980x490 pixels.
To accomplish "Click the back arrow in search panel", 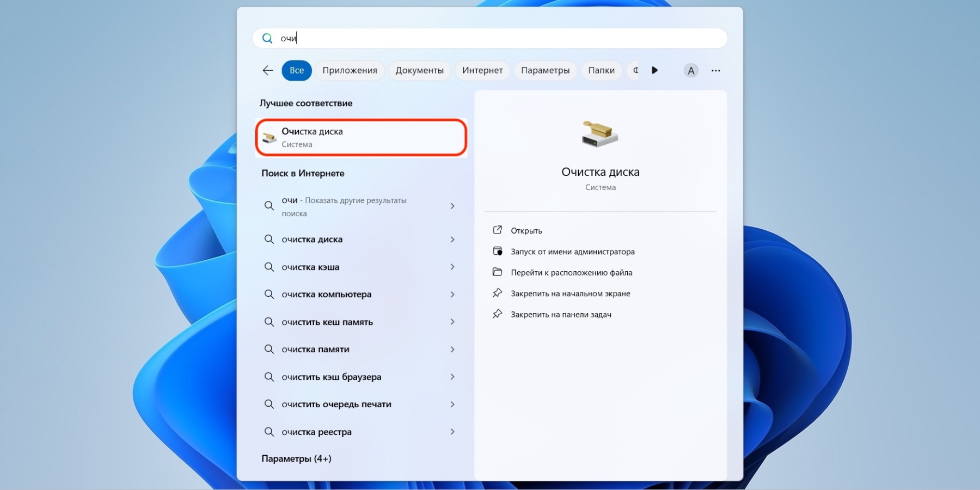I will pos(267,70).
